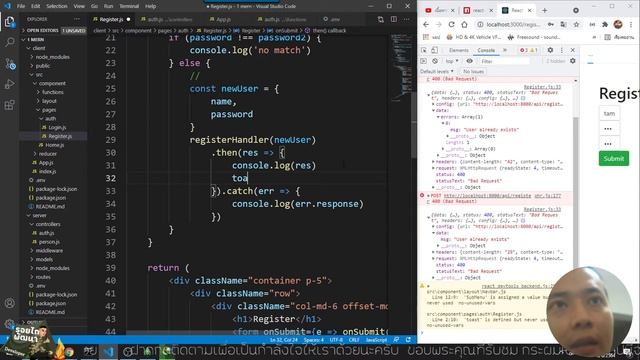Open the Freesound bookmark
640x360 pixels.
coord(533,37)
